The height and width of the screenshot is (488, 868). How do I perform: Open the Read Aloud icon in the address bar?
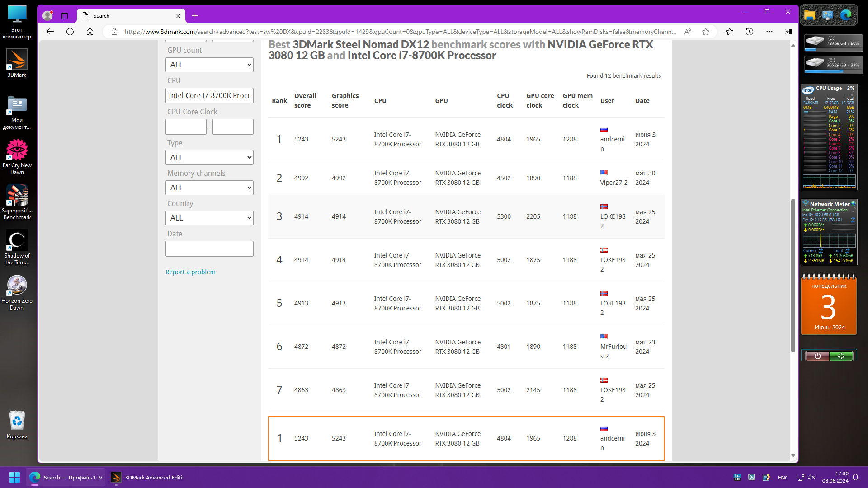pos(688,32)
